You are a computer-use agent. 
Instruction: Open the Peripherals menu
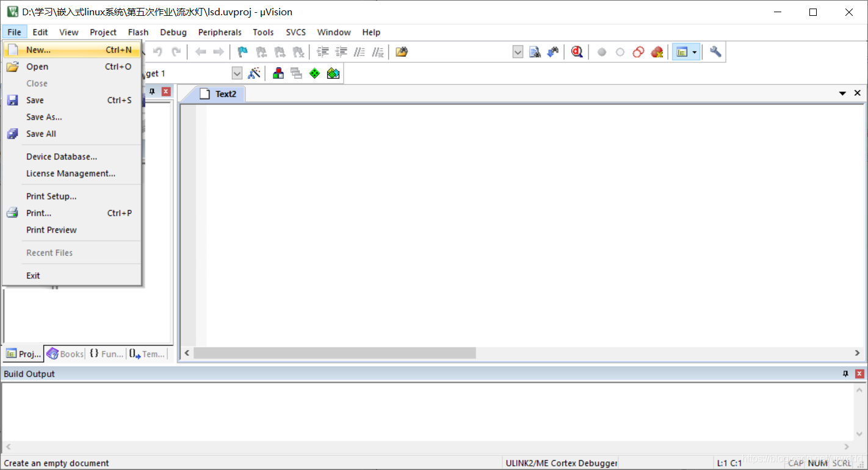click(x=220, y=32)
